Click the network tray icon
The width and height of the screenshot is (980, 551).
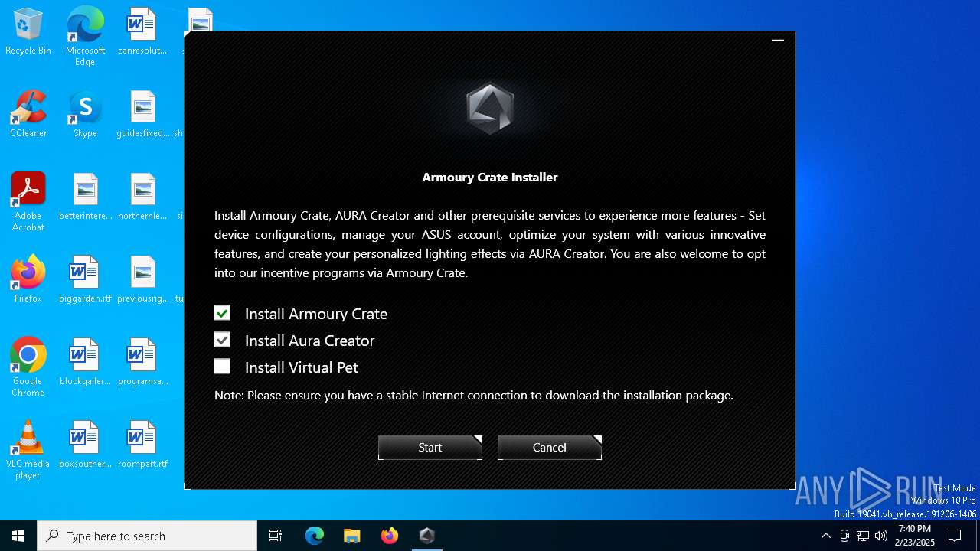[863, 536]
